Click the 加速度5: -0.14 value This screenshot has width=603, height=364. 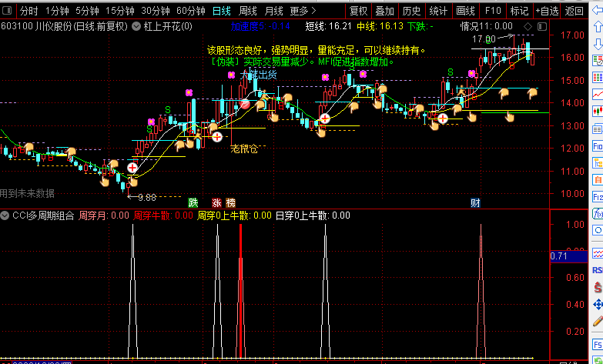[x=260, y=26]
